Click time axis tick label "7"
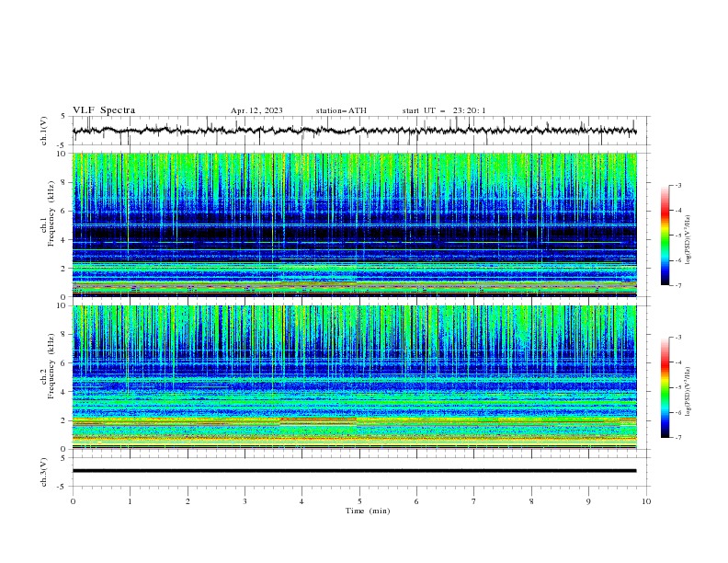Image resolution: width=728 pixels, height=563 pixels. (474, 501)
